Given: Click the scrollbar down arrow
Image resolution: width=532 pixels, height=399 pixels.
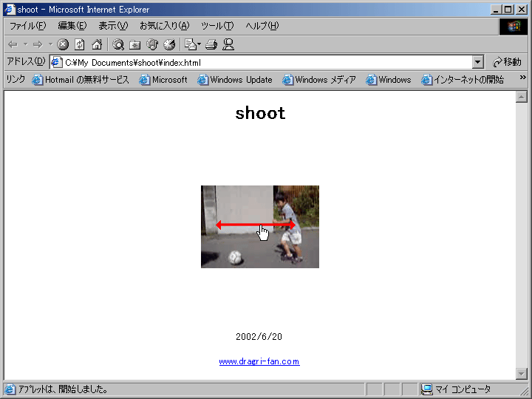Looking at the screenshot, I should [x=521, y=374].
